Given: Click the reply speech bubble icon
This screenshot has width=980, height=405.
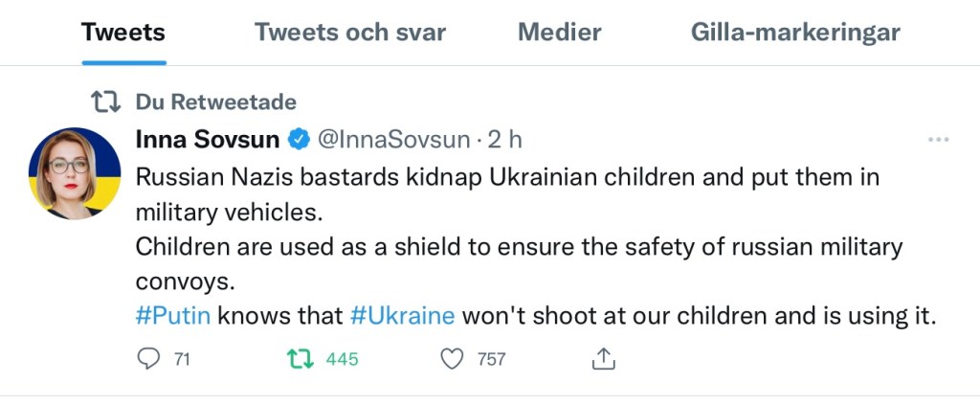Looking at the screenshot, I should pos(148,359).
